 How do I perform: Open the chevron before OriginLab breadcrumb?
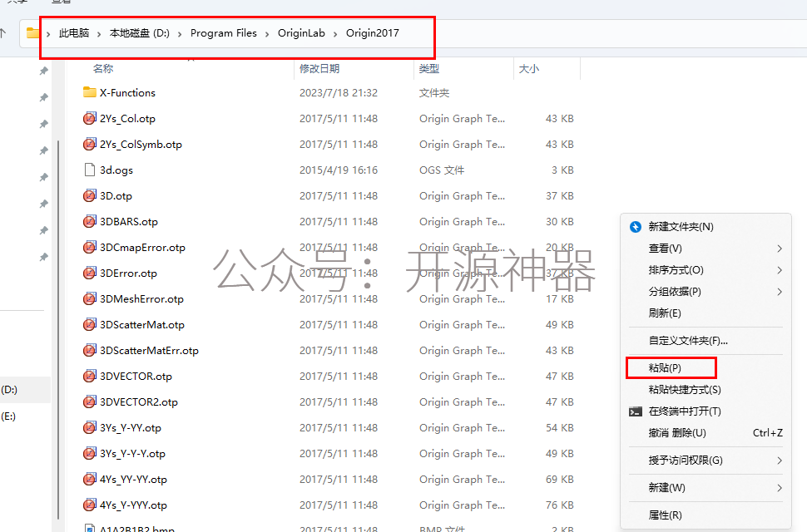267,34
